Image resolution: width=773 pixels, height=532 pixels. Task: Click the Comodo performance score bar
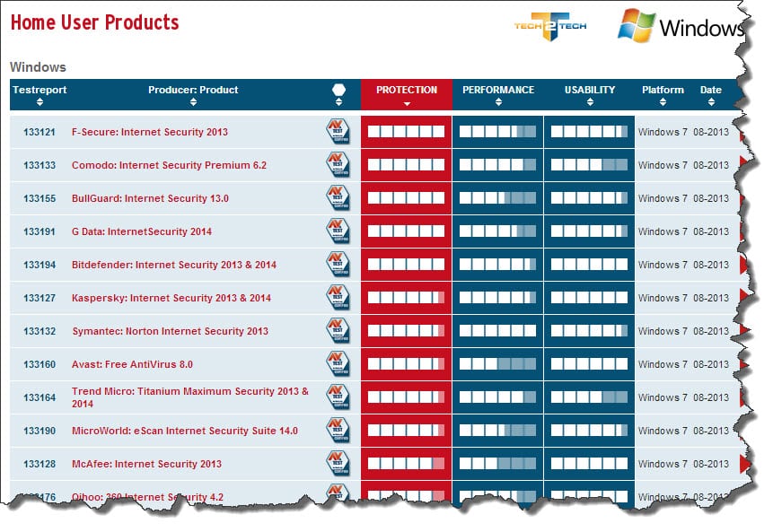[x=498, y=164]
